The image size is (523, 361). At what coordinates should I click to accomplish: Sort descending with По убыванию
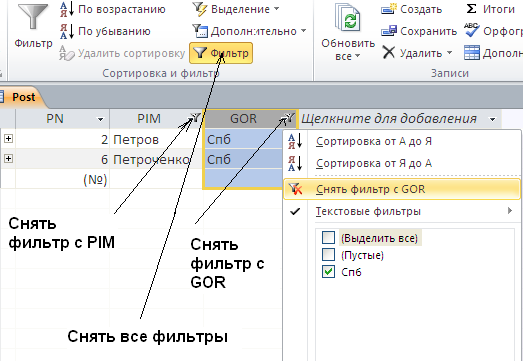pyautogui.click(x=105, y=31)
